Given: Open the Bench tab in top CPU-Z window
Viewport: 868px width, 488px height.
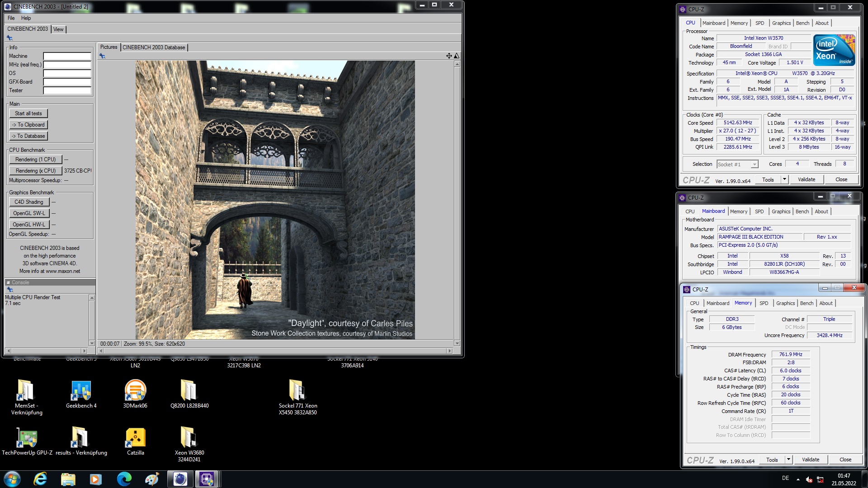Looking at the screenshot, I should pos(802,23).
